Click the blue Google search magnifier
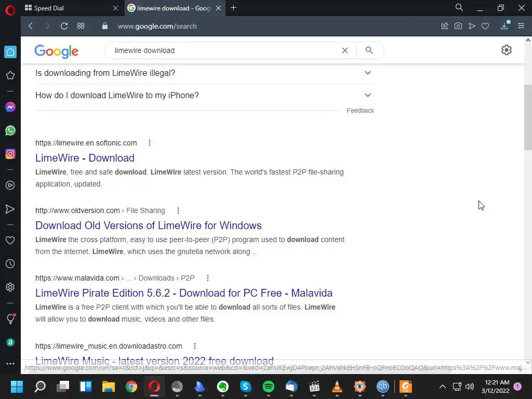This screenshot has width=532, height=399. tap(369, 50)
